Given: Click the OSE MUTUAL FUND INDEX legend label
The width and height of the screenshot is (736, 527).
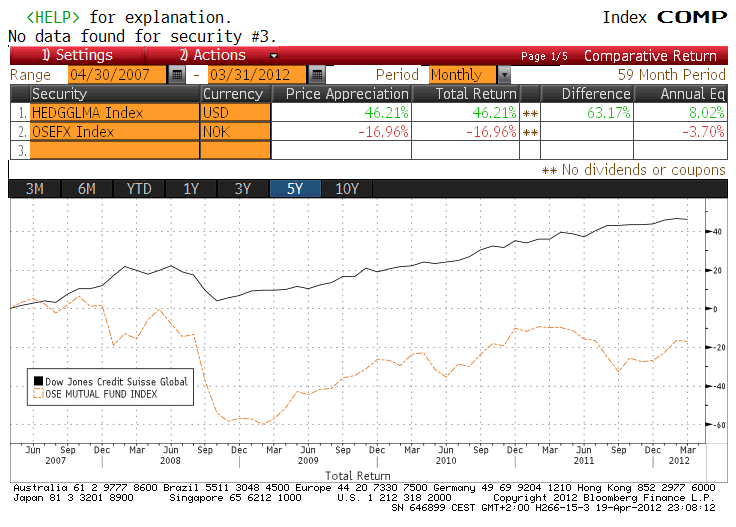Looking at the screenshot, I should (x=101, y=394).
